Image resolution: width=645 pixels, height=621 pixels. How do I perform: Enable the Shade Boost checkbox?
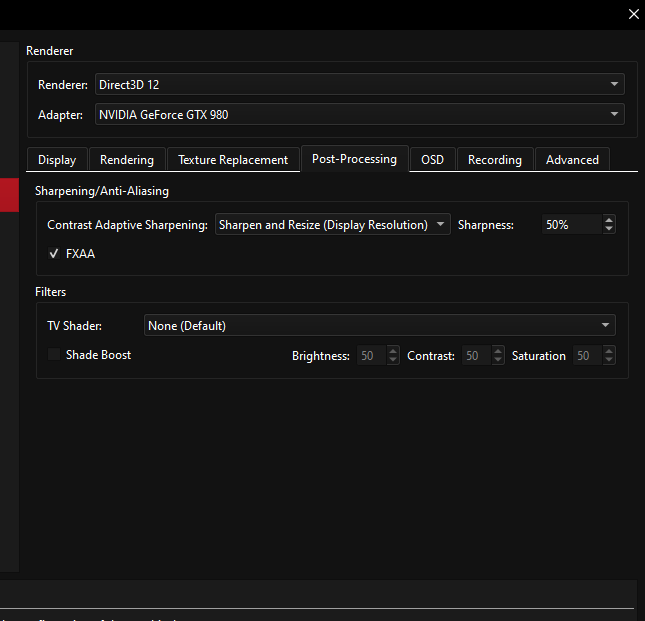[x=54, y=354]
